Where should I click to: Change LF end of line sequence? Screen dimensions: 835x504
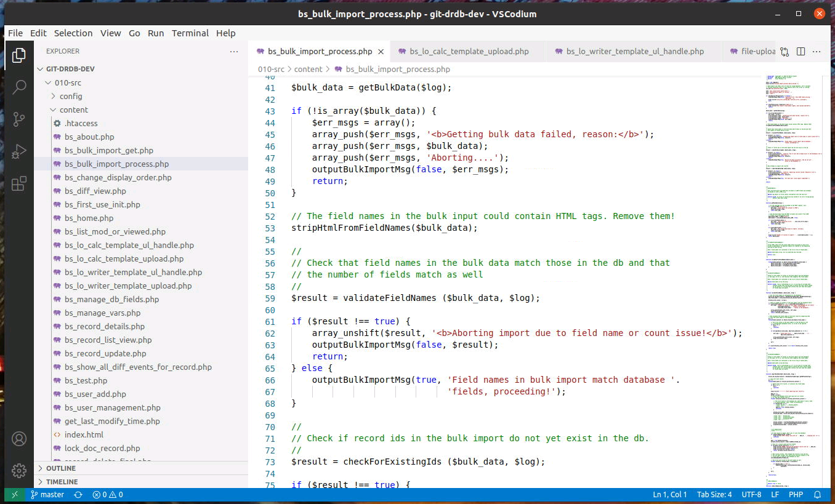[x=775, y=494]
